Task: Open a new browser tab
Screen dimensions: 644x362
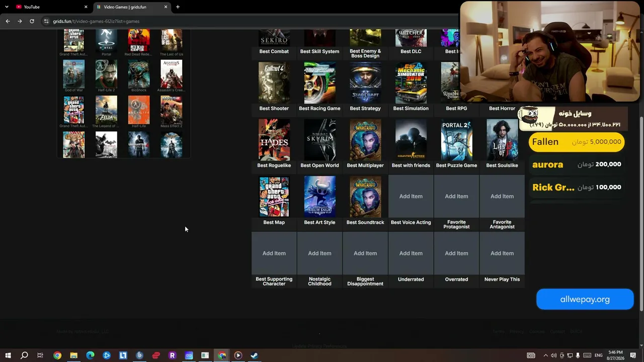Action: [178, 7]
